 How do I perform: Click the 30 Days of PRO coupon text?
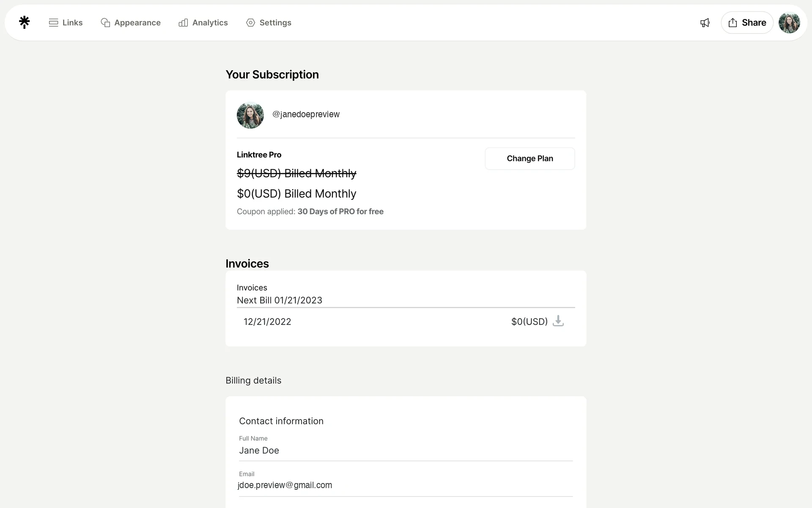(340, 212)
